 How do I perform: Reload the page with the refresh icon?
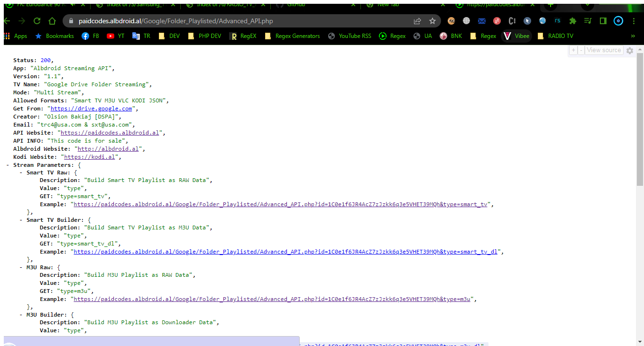[x=37, y=21]
